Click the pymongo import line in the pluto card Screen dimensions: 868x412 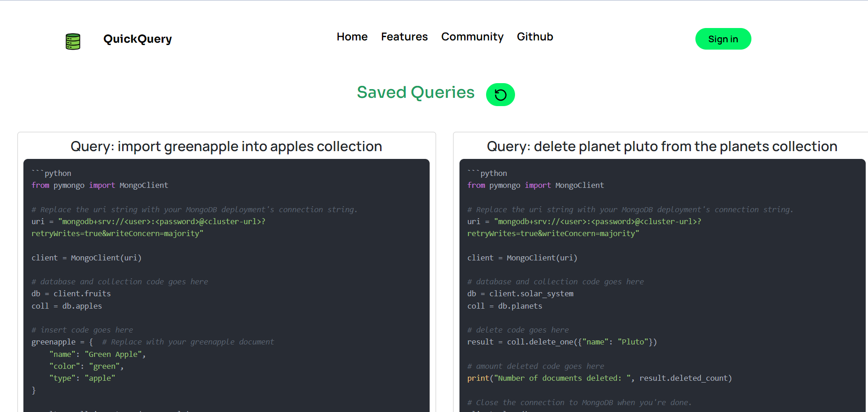tap(536, 185)
